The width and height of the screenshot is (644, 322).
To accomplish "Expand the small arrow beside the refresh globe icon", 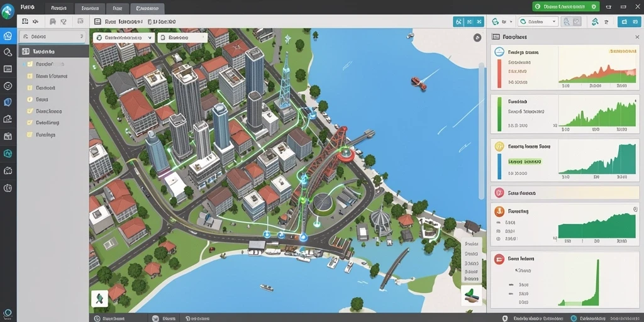I will coord(511,22).
